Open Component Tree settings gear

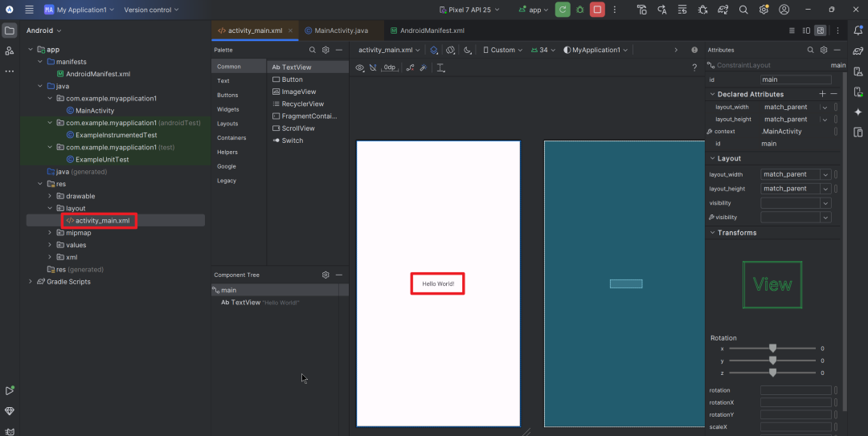coord(325,275)
